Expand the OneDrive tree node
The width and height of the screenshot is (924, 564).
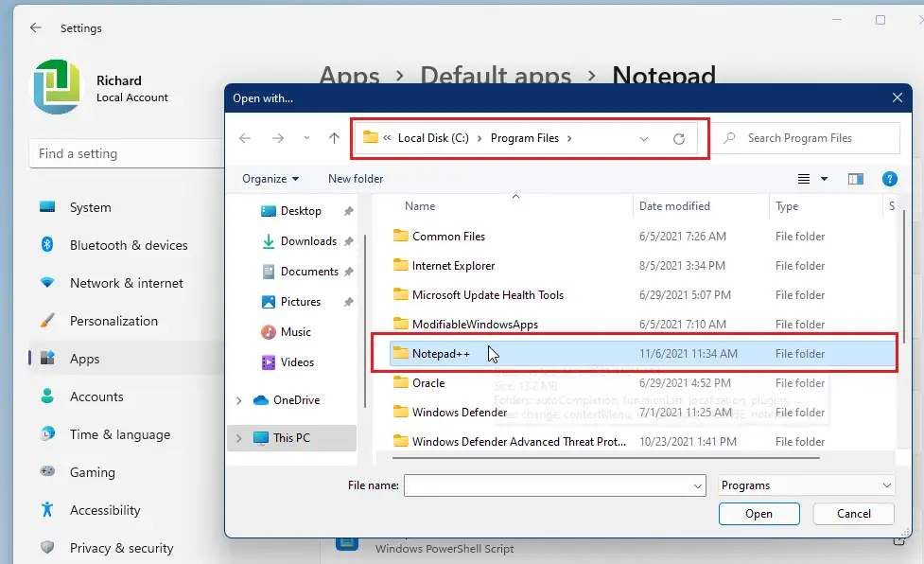(x=238, y=400)
